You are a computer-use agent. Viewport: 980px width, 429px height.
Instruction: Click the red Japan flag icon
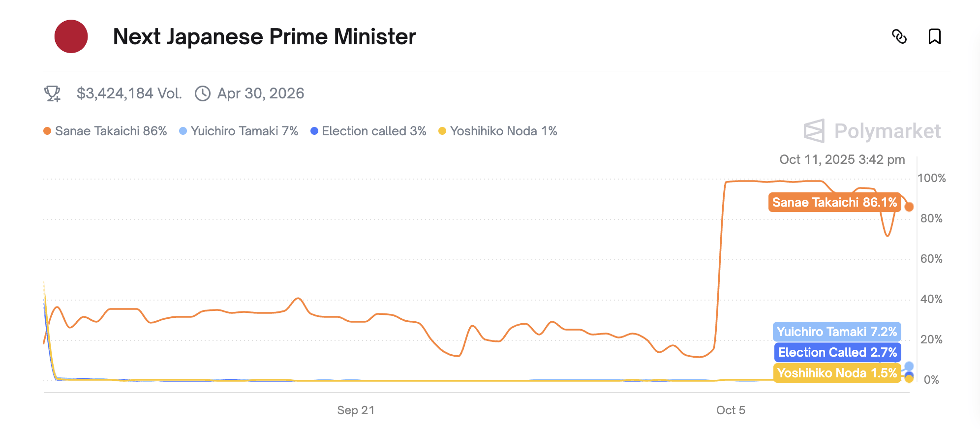click(x=71, y=36)
